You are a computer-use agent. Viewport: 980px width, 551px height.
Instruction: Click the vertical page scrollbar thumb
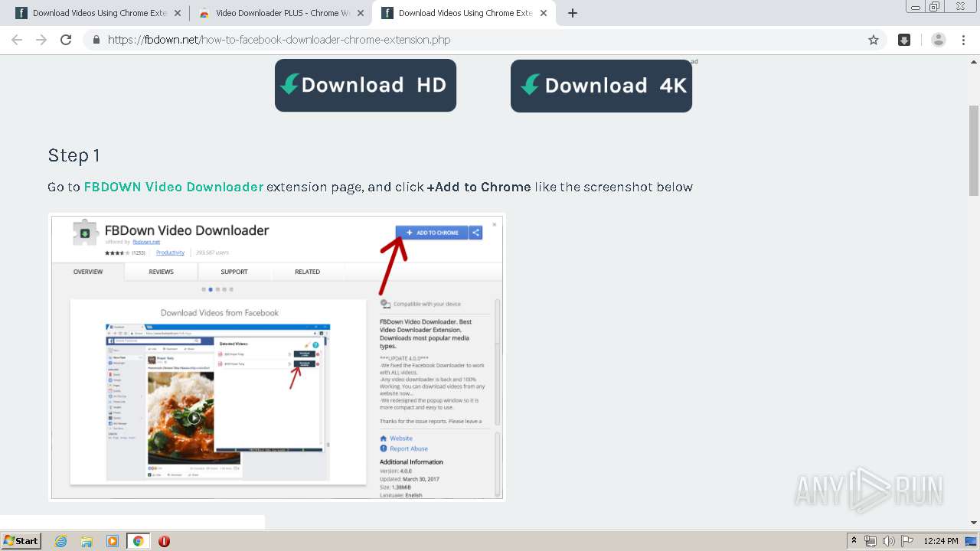[974, 150]
